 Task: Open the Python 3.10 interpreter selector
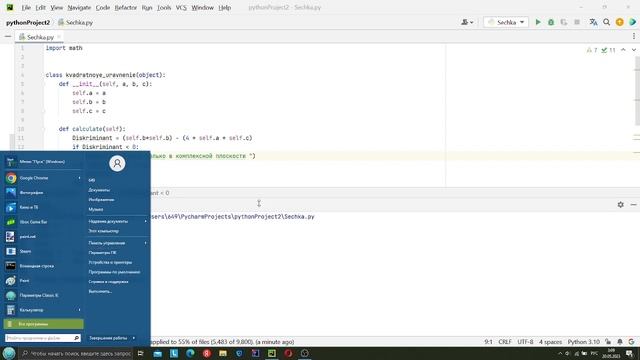[x=584, y=342]
